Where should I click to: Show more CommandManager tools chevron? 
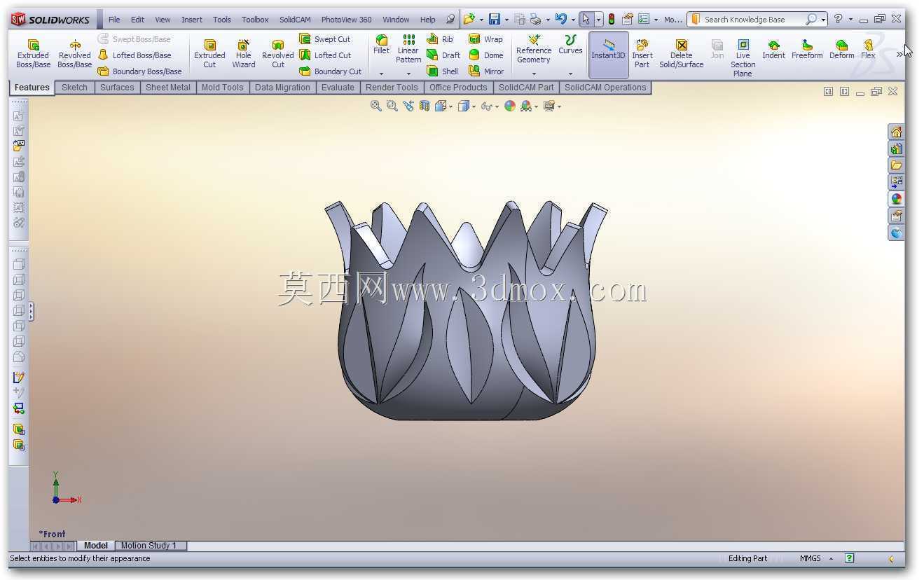pyautogui.click(x=899, y=54)
